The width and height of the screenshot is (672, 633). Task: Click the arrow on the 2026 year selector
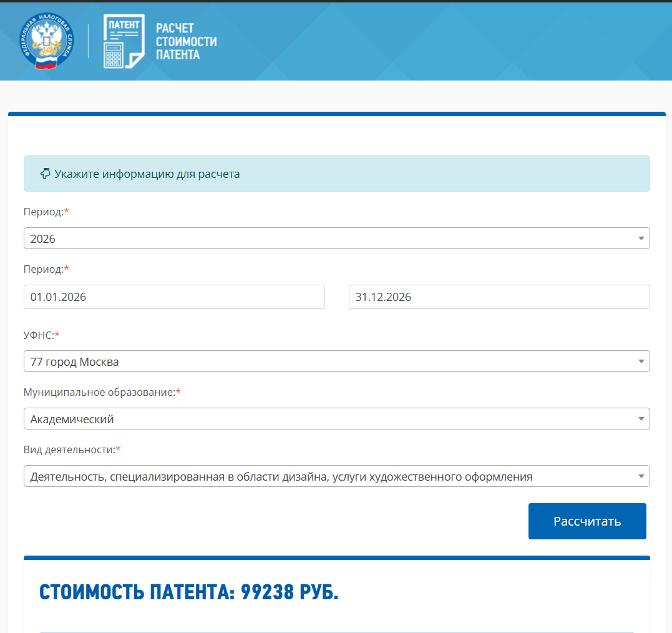(x=641, y=238)
